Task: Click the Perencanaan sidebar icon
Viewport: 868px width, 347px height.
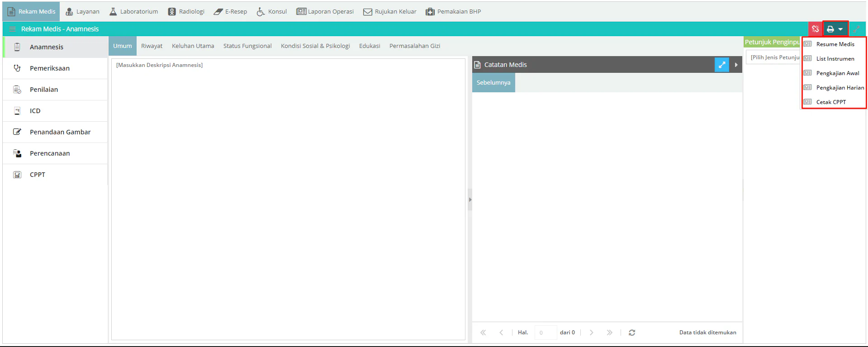Action: tap(17, 153)
